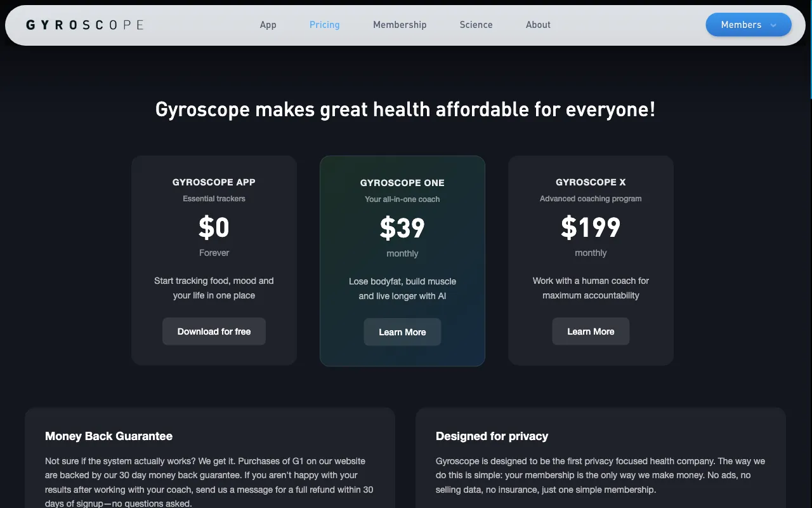
Task: Select the GYROSCOPE ONE plan title
Action: 402,183
